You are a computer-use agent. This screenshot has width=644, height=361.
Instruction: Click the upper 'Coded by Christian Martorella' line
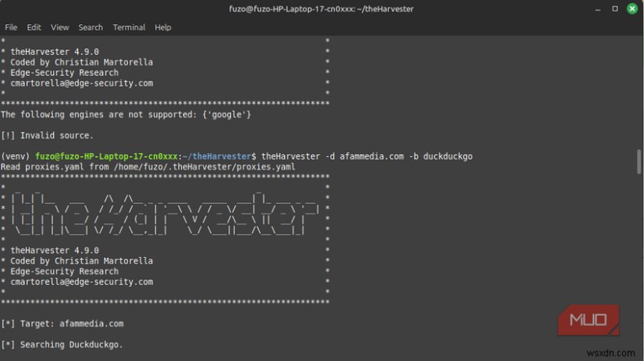[81, 62]
